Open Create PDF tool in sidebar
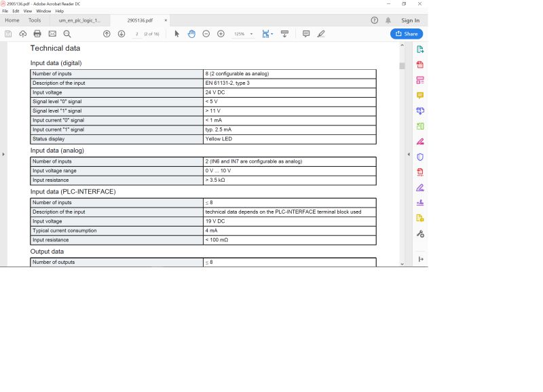The image size is (543, 392). pos(420,64)
